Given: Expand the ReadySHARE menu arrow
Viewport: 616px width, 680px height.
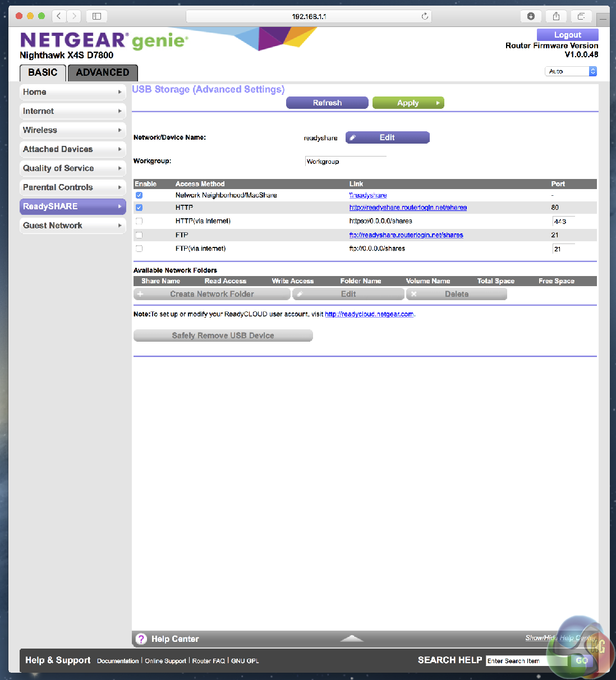Looking at the screenshot, I should coord(119,206).
